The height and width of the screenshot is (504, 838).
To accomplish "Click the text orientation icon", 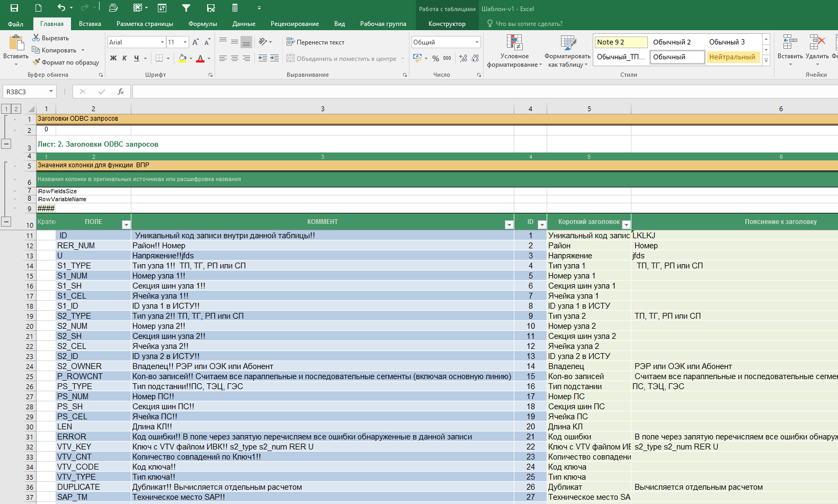I will click(x=263, y=42).
